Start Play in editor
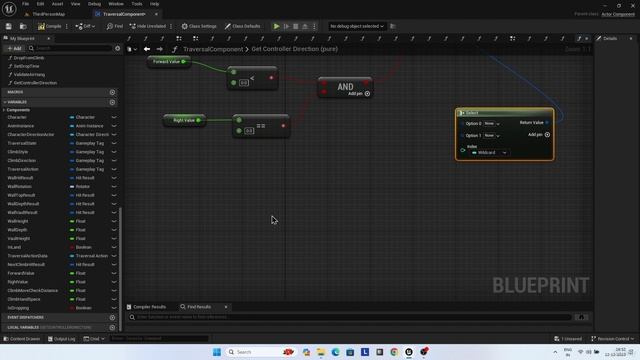640x360 pixels. pos(276,26)
